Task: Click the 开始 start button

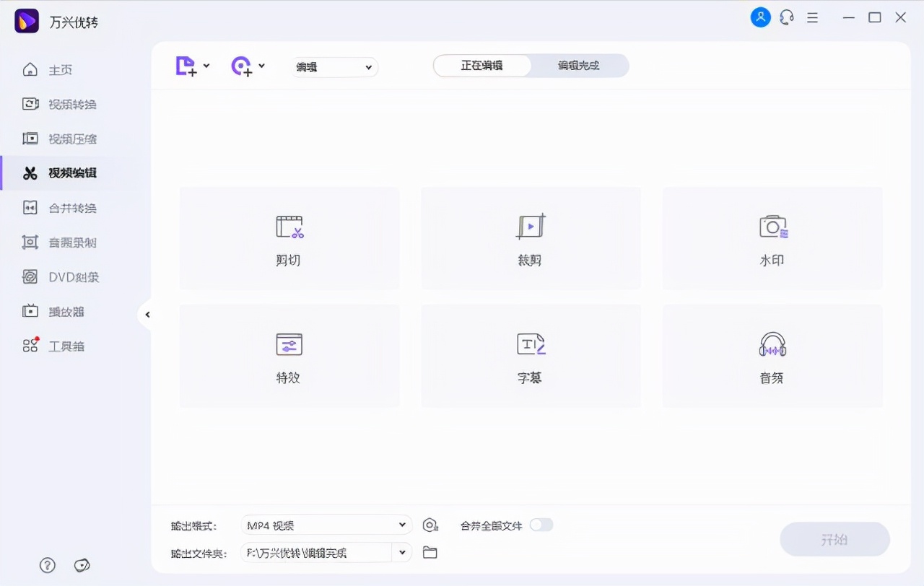Action: point(834,539)
